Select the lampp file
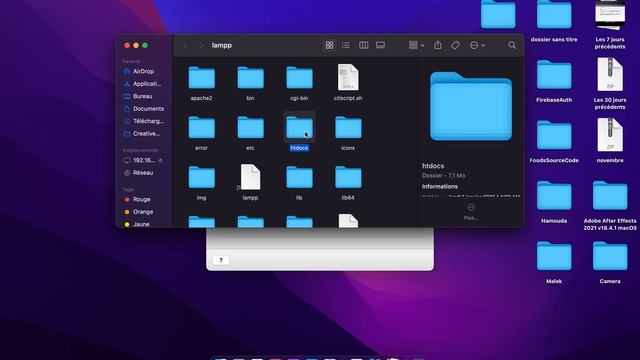The height and width of the screenshot is (360, 640). pyautogui.click(x=250, y=177)
